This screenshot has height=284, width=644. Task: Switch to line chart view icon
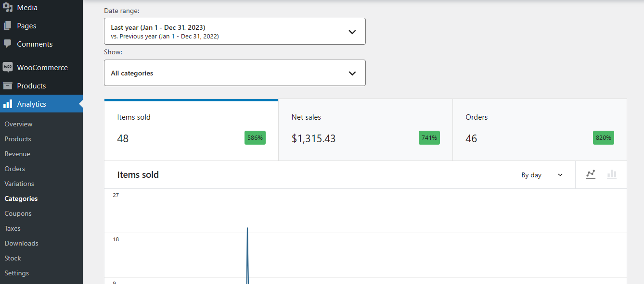pos(591,175)
